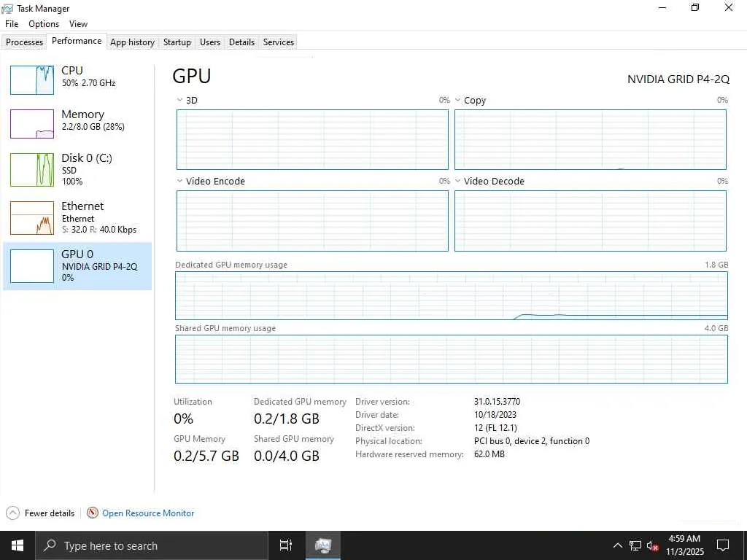This screenshot has height=560, width=747.
Task: Open Resource Monitor link
Action: pos(148,513)
